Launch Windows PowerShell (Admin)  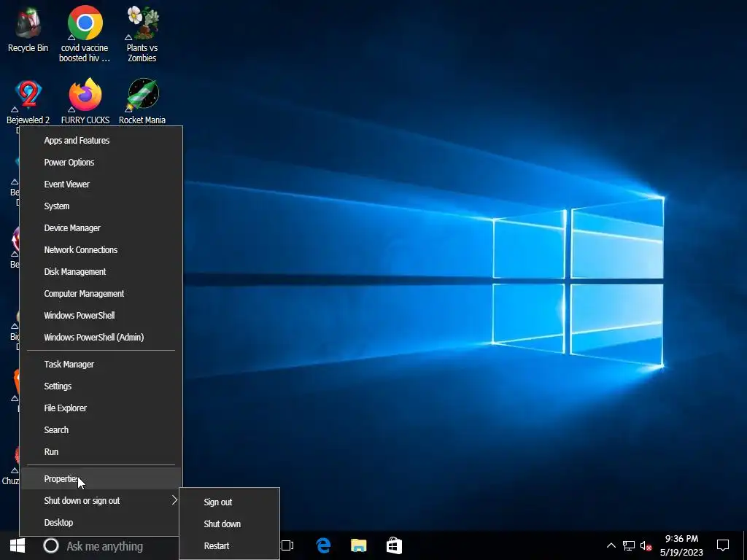(x=101, y=338)
